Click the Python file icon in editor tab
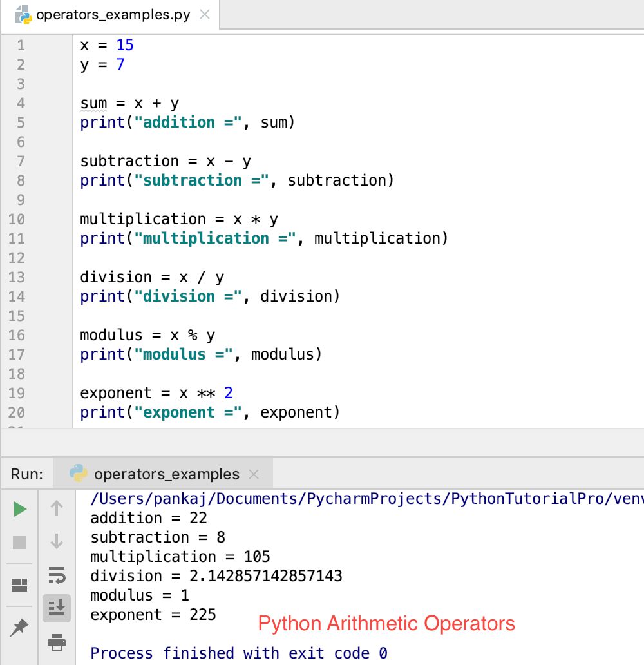 22,14
